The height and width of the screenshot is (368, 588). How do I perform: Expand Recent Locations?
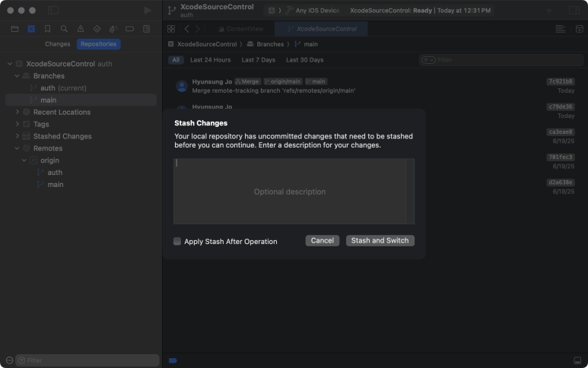pos(17,112)
